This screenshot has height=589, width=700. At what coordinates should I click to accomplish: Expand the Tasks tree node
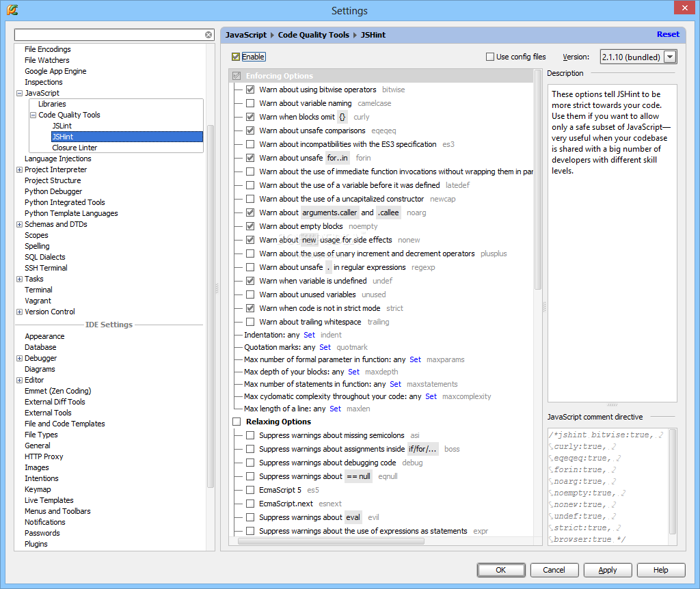tap(19, 279)
